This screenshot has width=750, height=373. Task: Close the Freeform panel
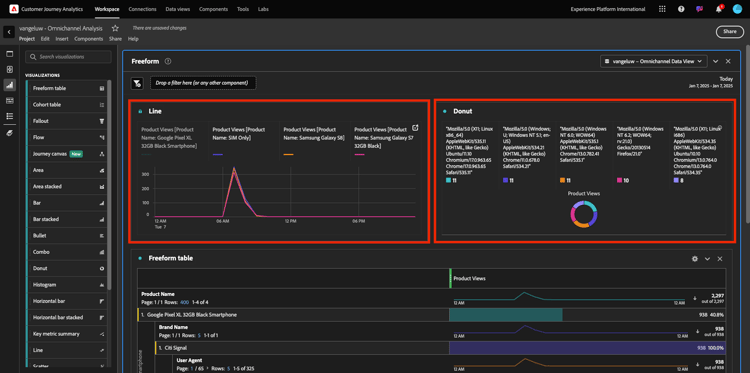728,61
